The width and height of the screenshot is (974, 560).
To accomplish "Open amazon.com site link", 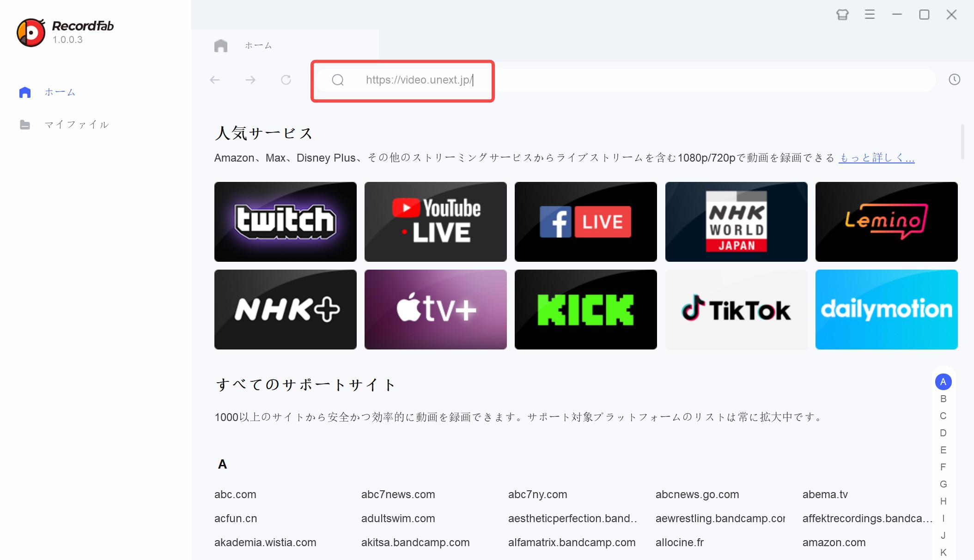I will 834,542.
